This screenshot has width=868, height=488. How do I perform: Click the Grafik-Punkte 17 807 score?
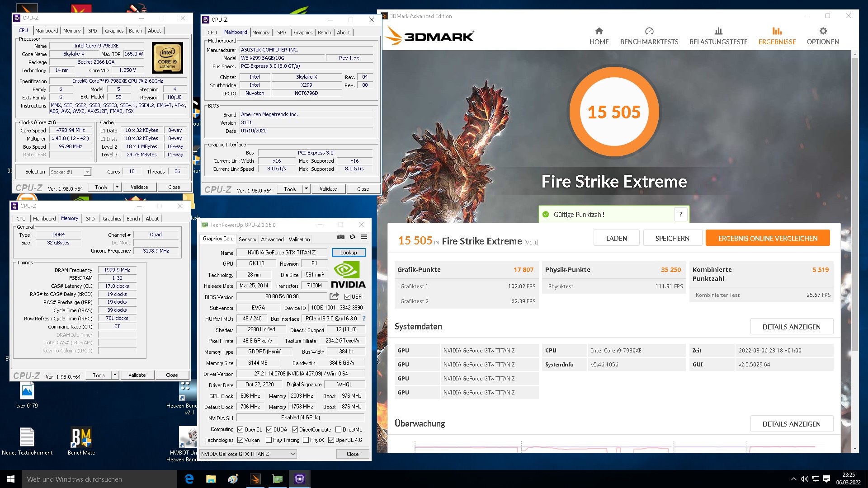pos(524,270)
